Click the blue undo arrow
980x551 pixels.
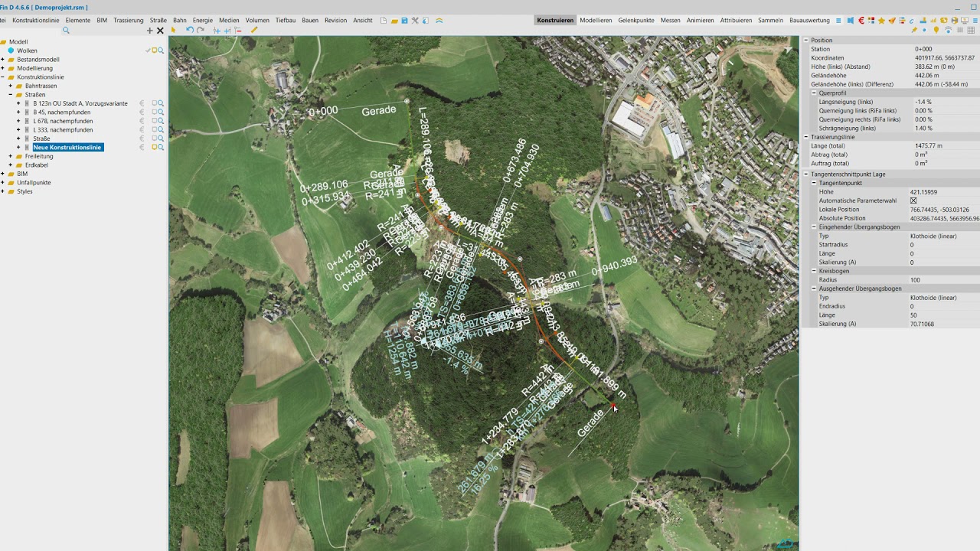pos(189,30)
